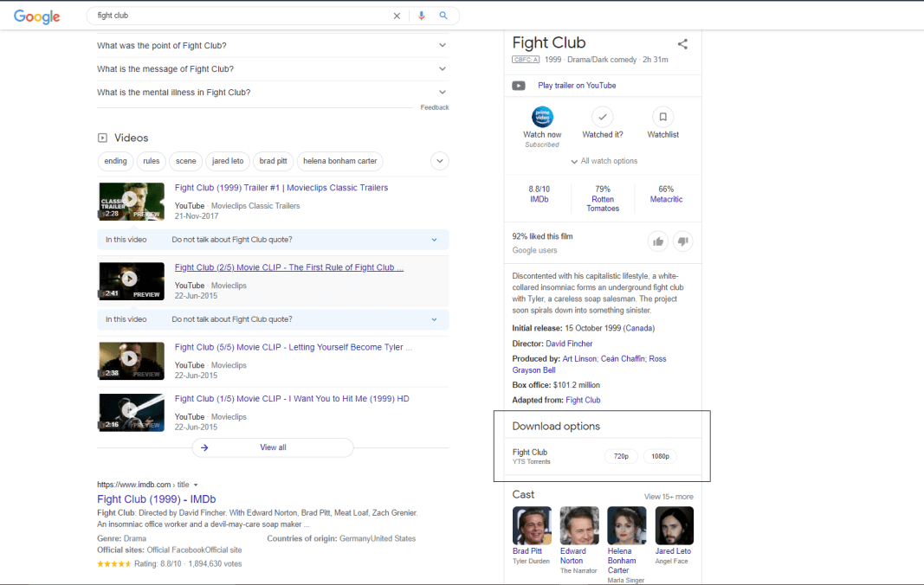924x585 pixels.
Task: Select the 'jared leto' filter chip
Action: 228,161
